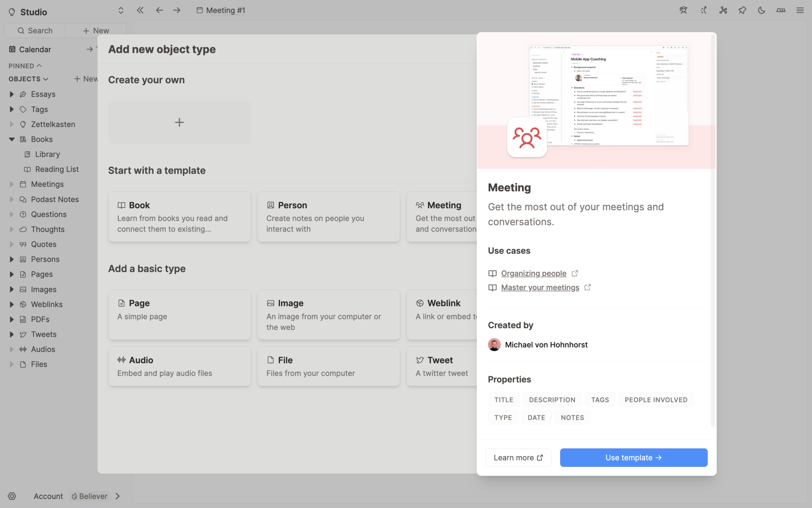Collapse the OBJECTS section chevron
The height and width of the screenshot is (508, 812).
(x=45, y=79)
